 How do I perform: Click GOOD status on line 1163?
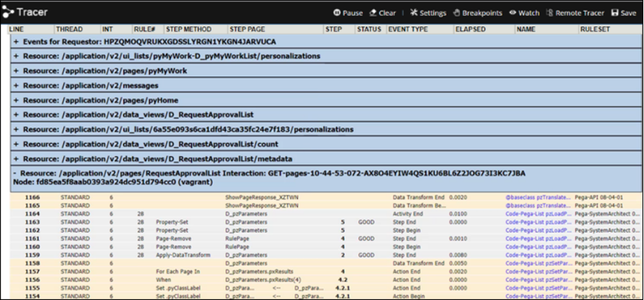point(366,222)
